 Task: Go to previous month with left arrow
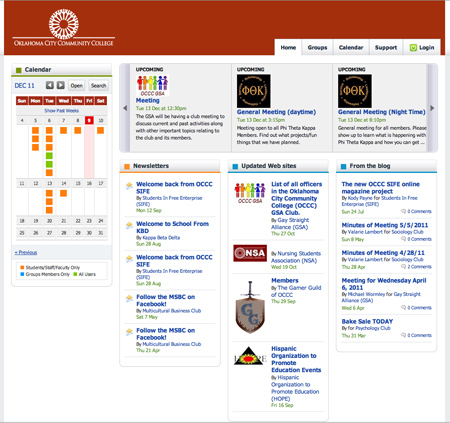(50, 85)
